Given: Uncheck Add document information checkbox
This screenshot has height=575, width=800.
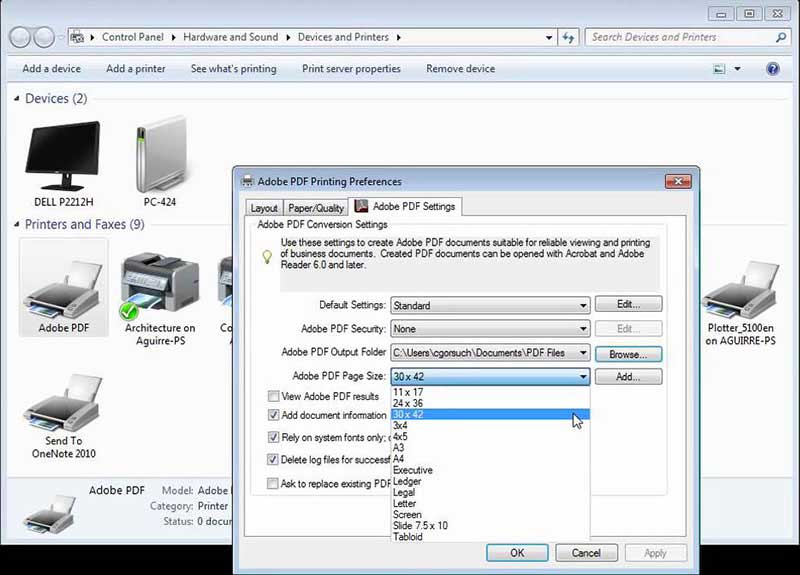Looking at the screenshot, I should pyautogui.click(x=273, y=415).
